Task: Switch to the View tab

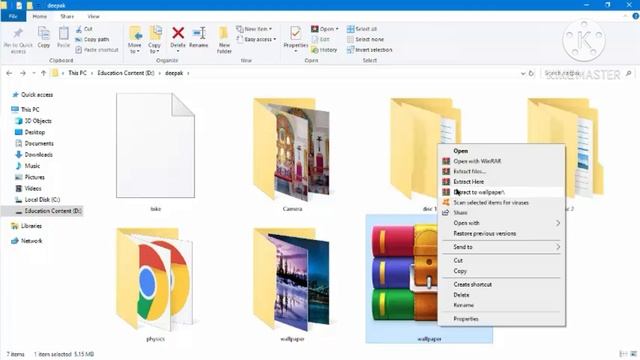Action: tap(93, 16)
